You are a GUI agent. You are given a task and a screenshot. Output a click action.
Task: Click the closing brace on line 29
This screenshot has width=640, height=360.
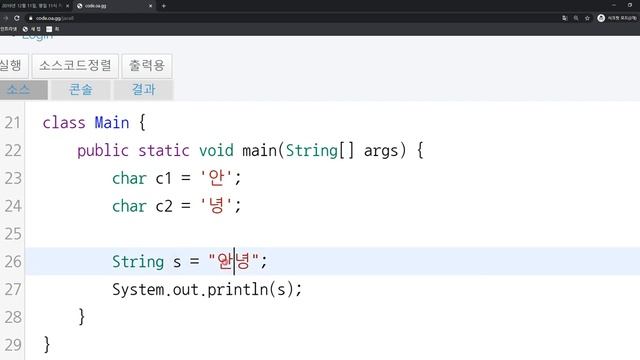[x=47, y=344]
